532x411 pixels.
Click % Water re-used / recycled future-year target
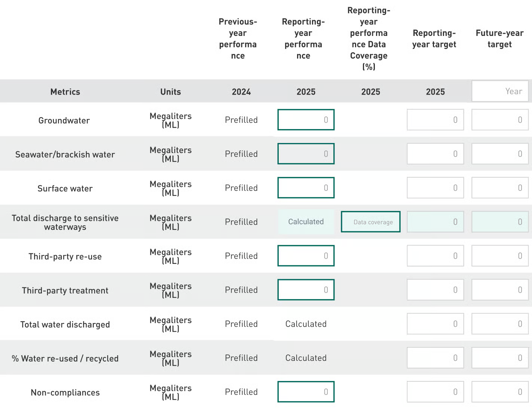tap(500, 358)
